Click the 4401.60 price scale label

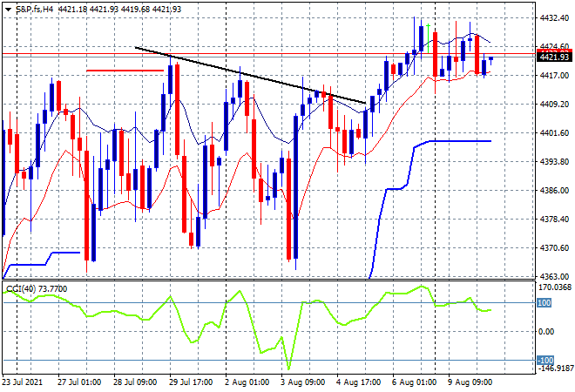click(554, 132)
